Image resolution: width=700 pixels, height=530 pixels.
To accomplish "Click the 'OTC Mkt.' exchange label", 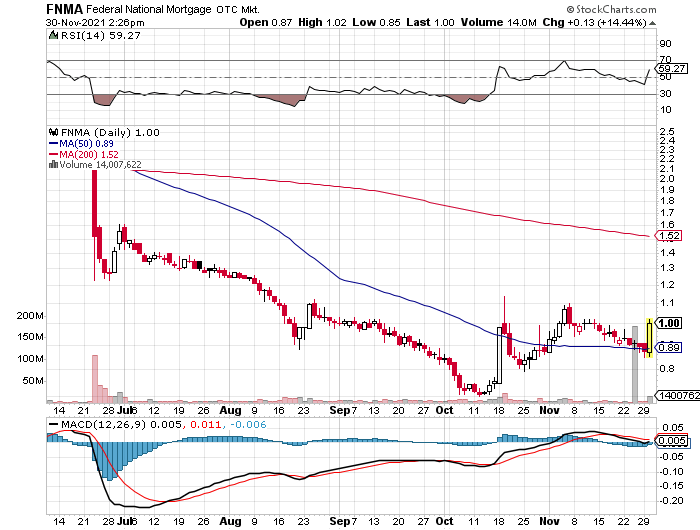I will (x=238, y=9).
